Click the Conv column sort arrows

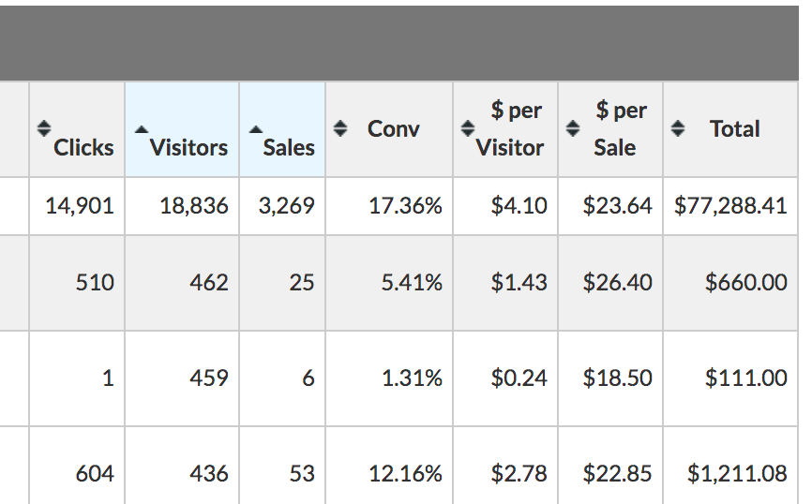point(339,128)
